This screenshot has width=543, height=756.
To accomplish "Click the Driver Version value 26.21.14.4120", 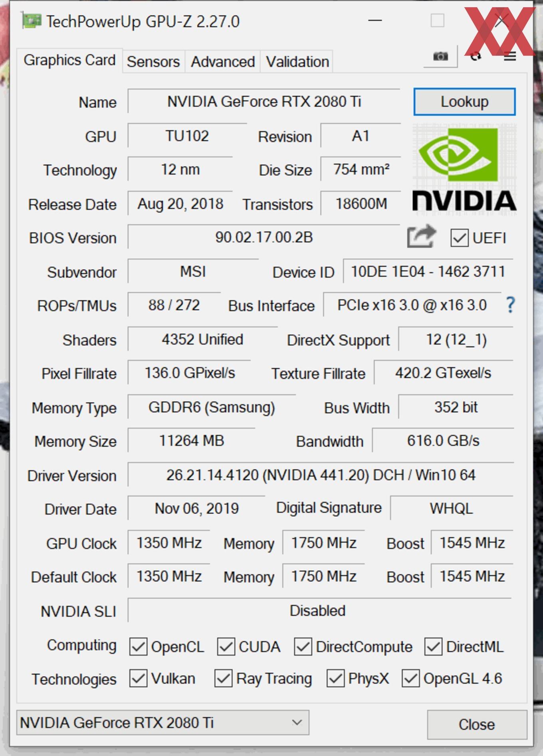I will (321, 475).
